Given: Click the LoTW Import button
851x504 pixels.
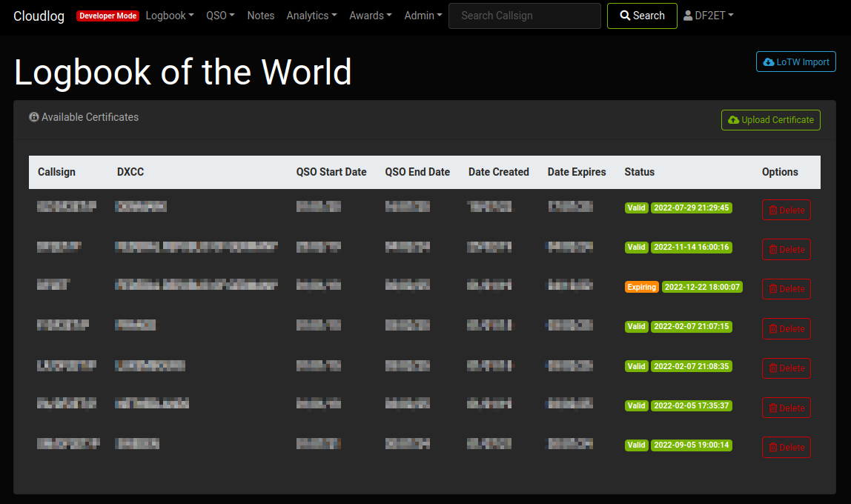Looking at the screenshot, I should 795,62.
